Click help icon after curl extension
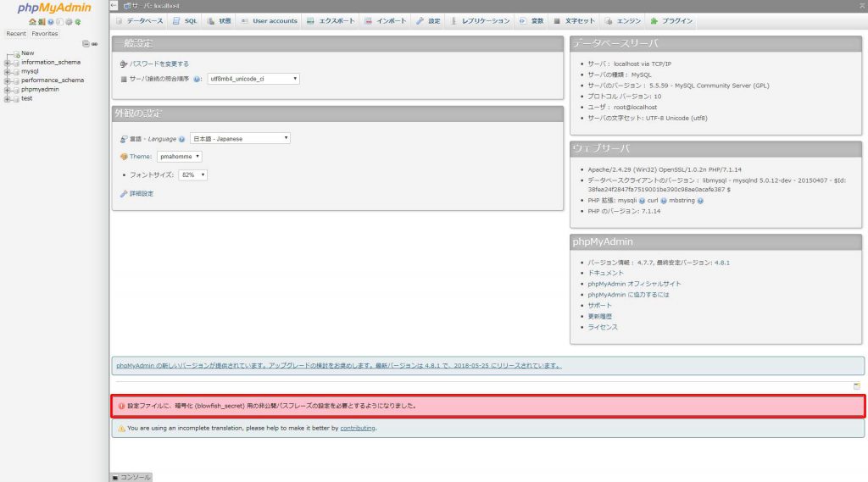The height and width of the screenshot is (482, 868). coord(663,201)
